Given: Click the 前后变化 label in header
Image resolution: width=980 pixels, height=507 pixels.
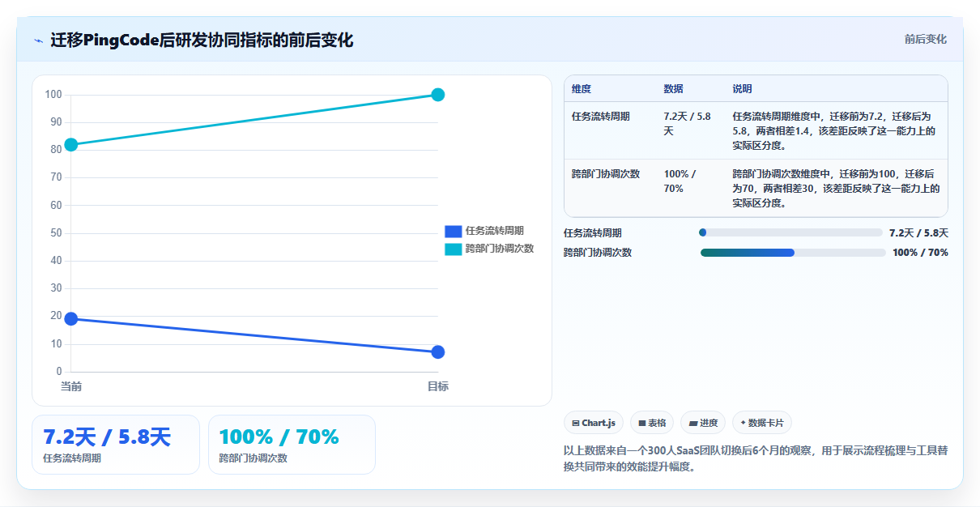Looking at the screenshot, I should click(x=926, y=39).
